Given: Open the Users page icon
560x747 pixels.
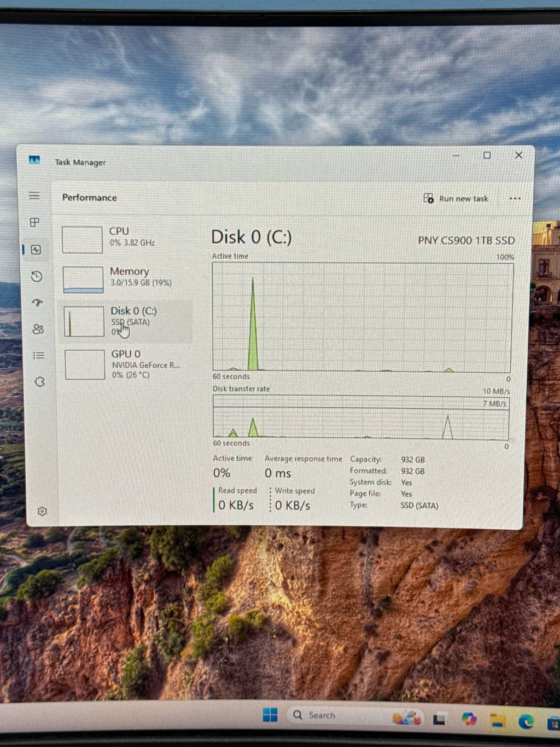Looking at the screenshot, I should [38, 329].
